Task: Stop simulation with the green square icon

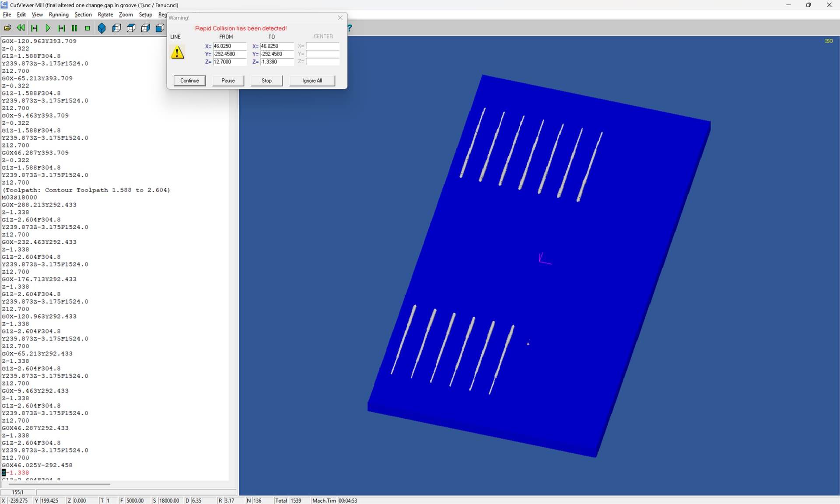Action: coord(87,28)
